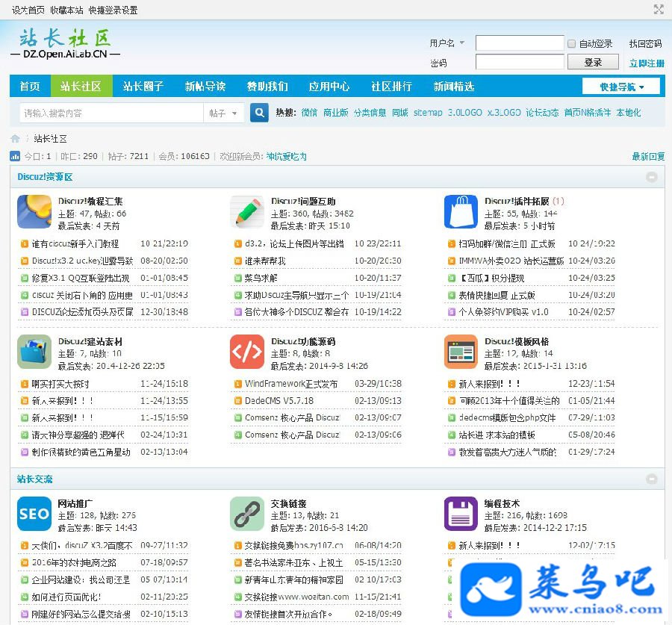Focus the search content input field
The width and height of the screenshot is (672, 625).
click(x=111, y=114)
